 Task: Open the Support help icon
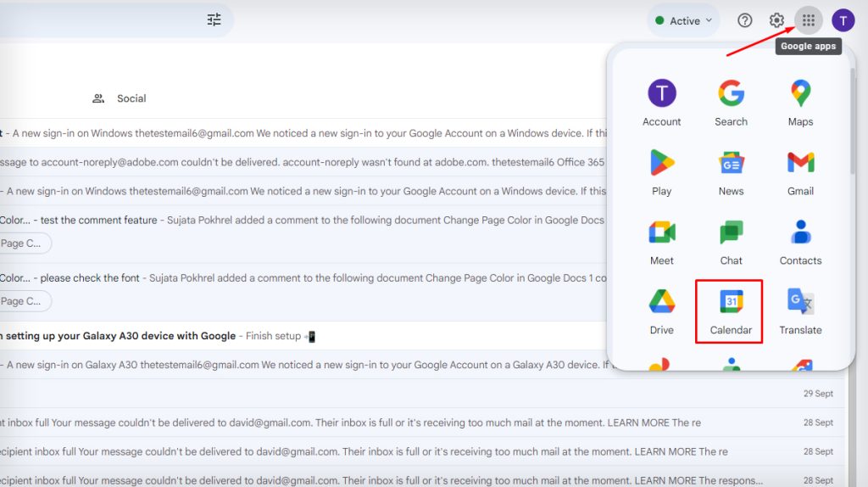(x=744, y=20)
